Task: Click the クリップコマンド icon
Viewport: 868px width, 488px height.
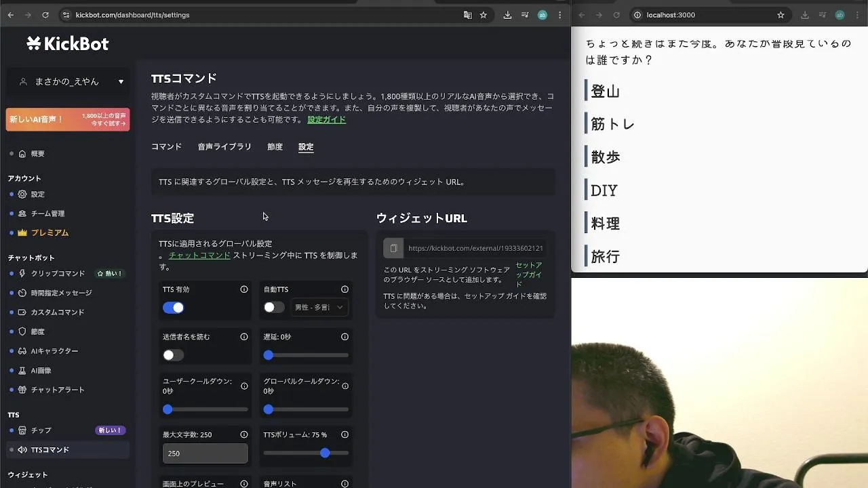Action: click(x=22, y=274)
